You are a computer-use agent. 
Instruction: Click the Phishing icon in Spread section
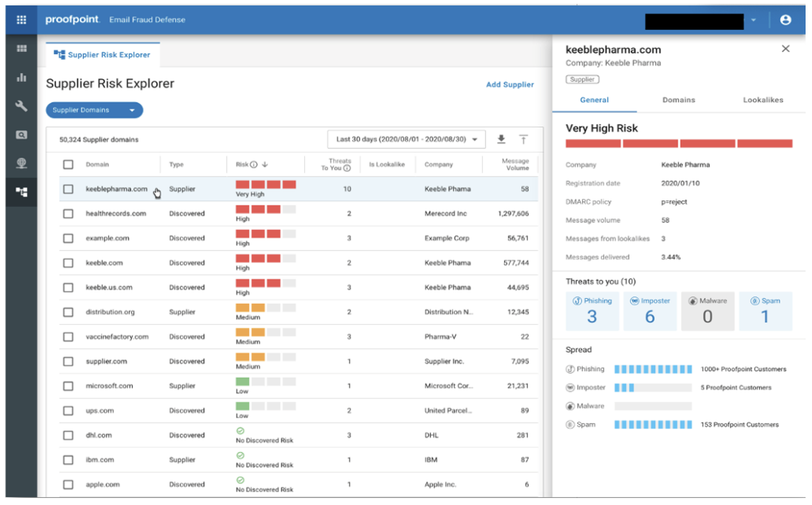(570, 369)
